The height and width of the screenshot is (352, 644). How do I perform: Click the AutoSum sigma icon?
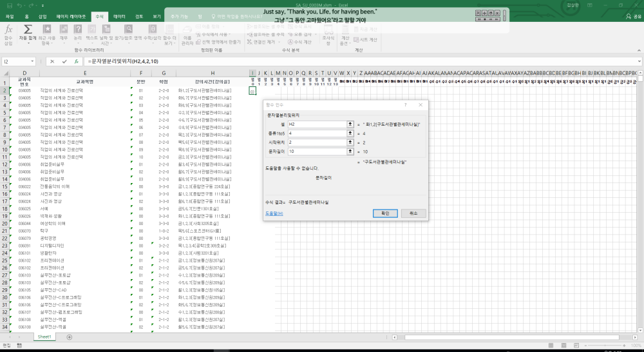point(28,30)
